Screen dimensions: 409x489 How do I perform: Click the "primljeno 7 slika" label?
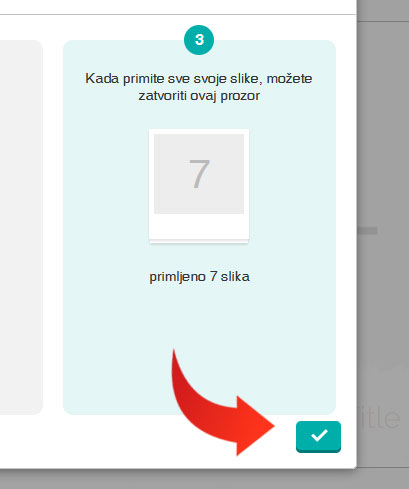[199, 277]
